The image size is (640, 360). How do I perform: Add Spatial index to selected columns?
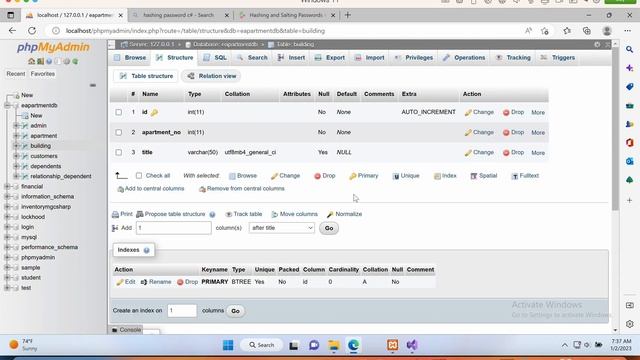click(484, 176)
